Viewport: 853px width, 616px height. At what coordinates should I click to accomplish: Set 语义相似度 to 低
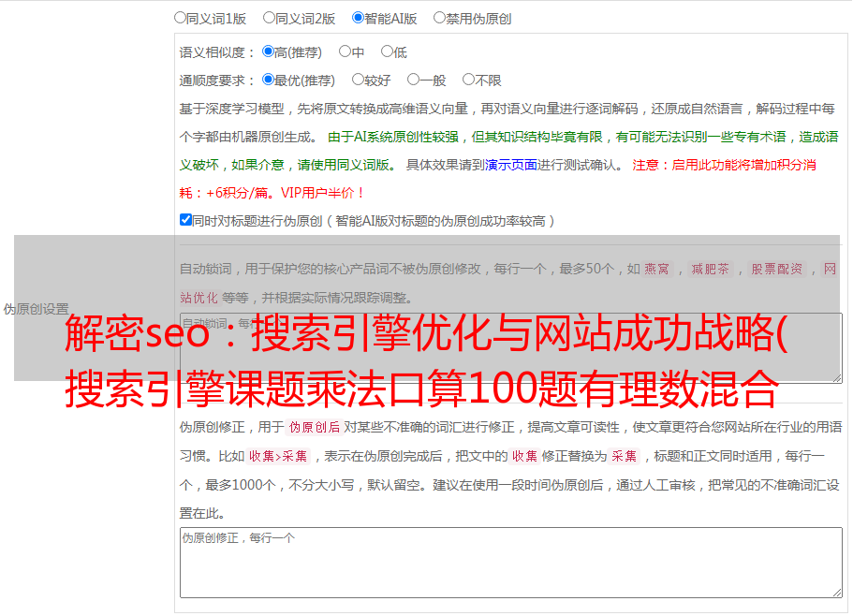click(x=387, y=51)
